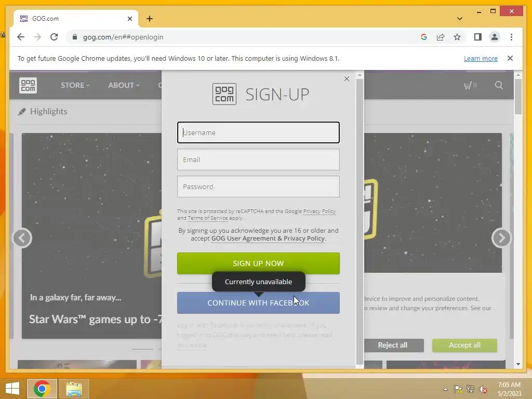Click the muted volume tray icon
The width and height of the screenshot is (532, 399).
[x=483, y=389]
